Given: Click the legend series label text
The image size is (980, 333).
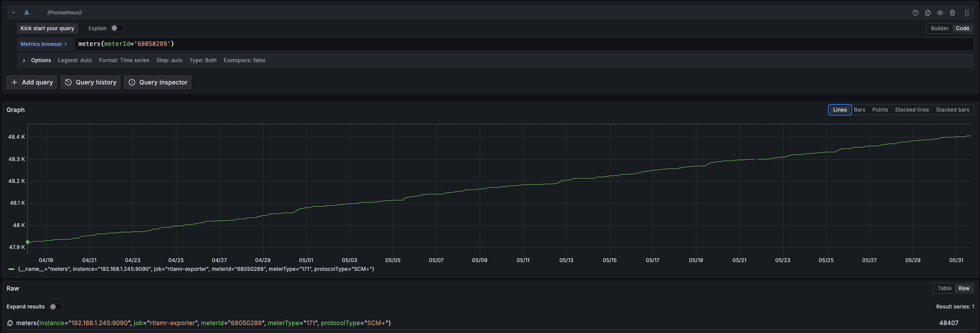Looking at the screenshot, I should pos(196,269).
